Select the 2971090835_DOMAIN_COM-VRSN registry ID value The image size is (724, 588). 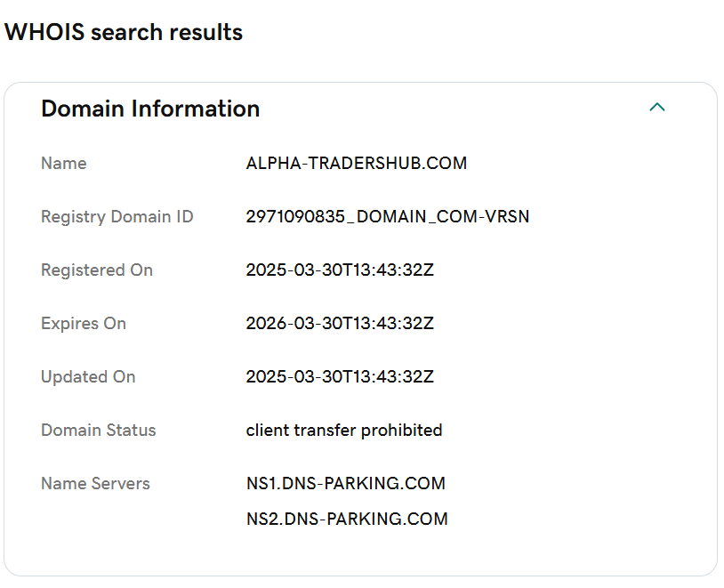pyautogui.click(x=387, y=217)
